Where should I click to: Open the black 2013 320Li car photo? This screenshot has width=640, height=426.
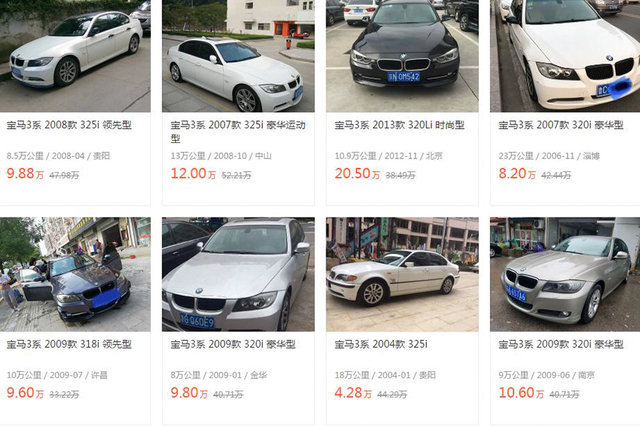(x=402, y=56)
